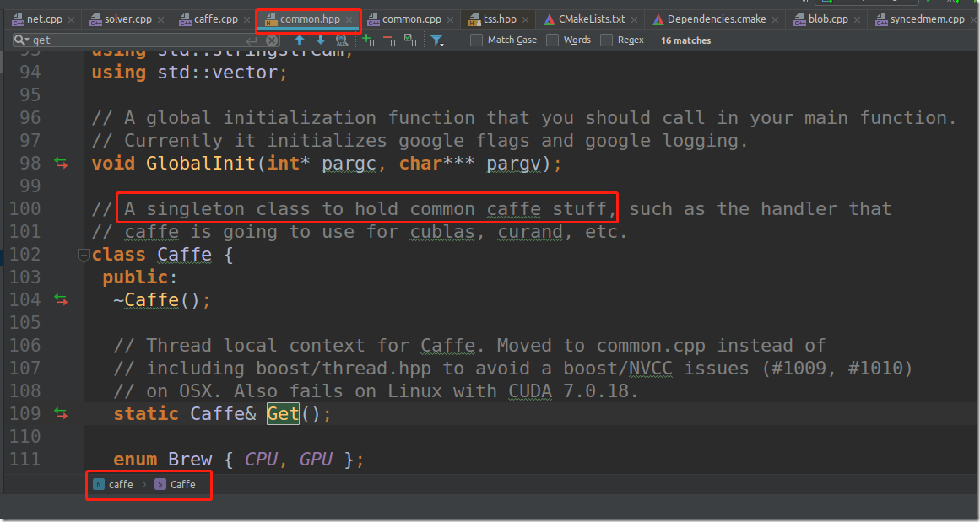Close the caffe.cpp tab

[x=246, y=20]
